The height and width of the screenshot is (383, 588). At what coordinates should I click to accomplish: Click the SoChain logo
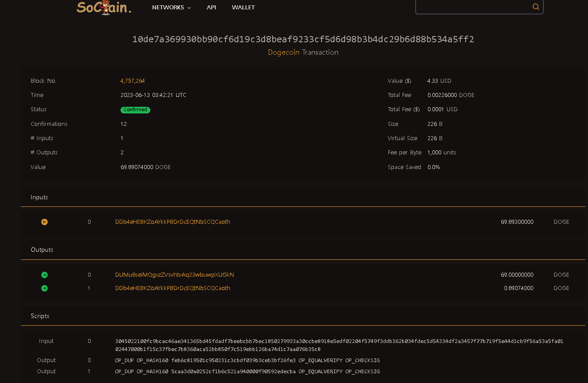pos(104,7)
